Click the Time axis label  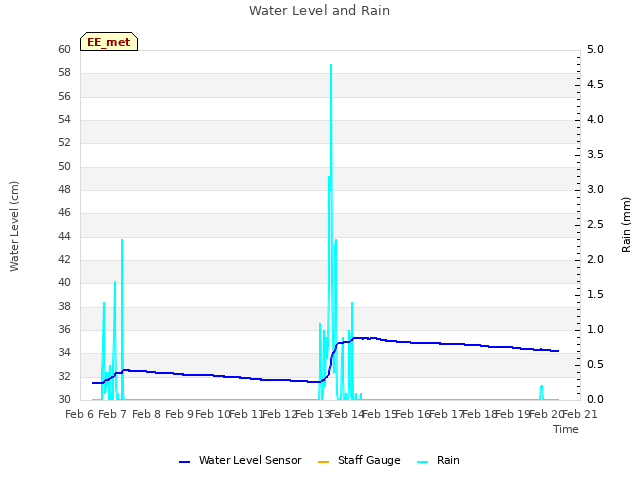(566, 429)
